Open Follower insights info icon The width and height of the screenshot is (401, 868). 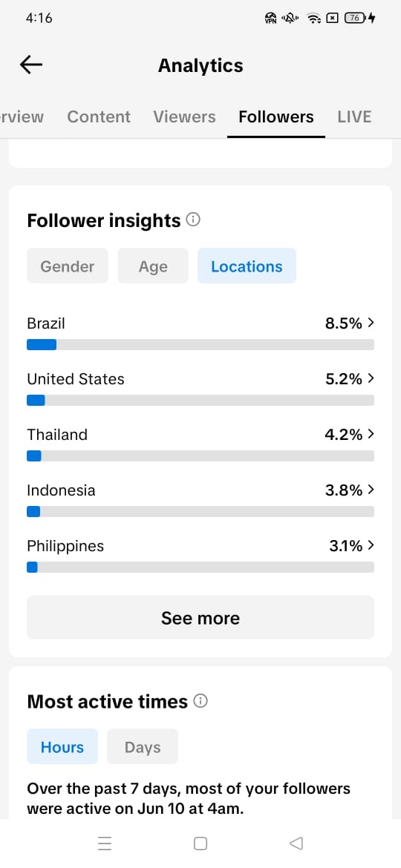[x=193, y=220]
